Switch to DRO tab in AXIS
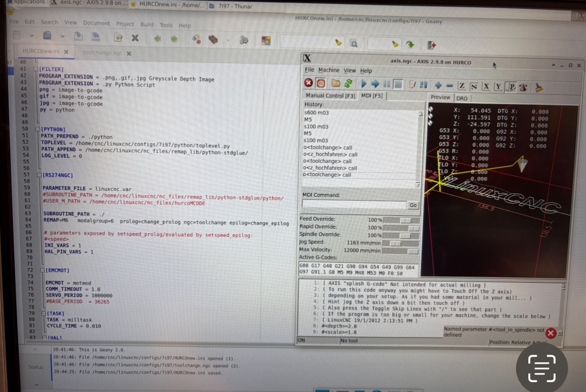Image resolution: width=586 pixels, height=392 pixels. tap(462, 98)
